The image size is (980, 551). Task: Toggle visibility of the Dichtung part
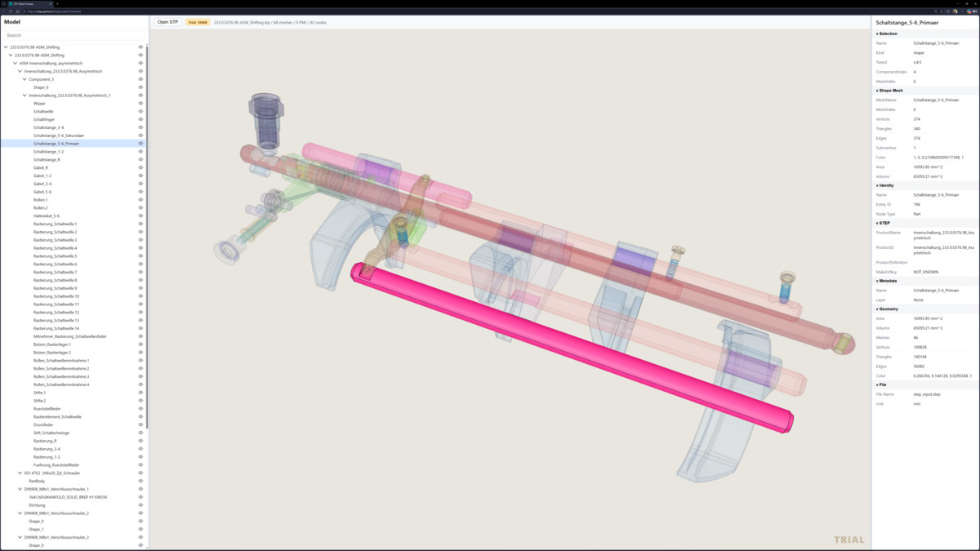coord(140,505)
